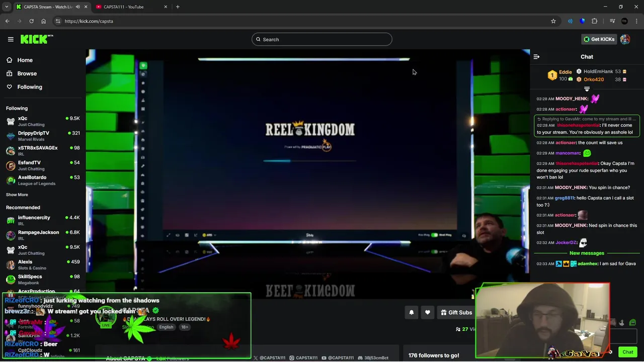Open the Chrome profile avatar
644x362 pixels.
[x=624, y=21]
